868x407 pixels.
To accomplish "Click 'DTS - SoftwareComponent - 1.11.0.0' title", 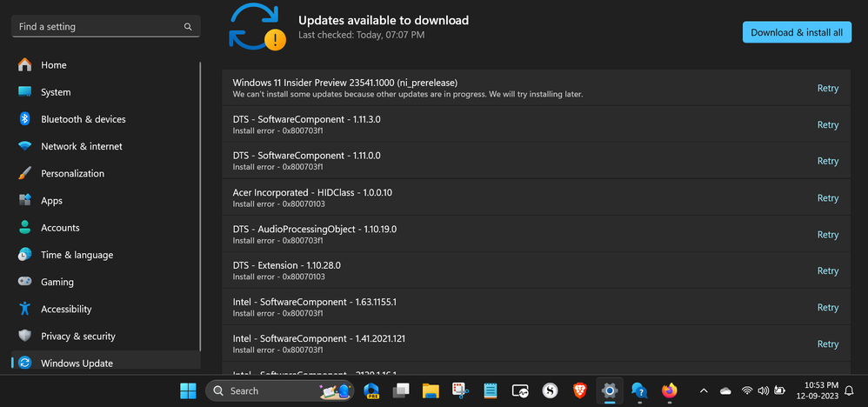I will [307, 156].
